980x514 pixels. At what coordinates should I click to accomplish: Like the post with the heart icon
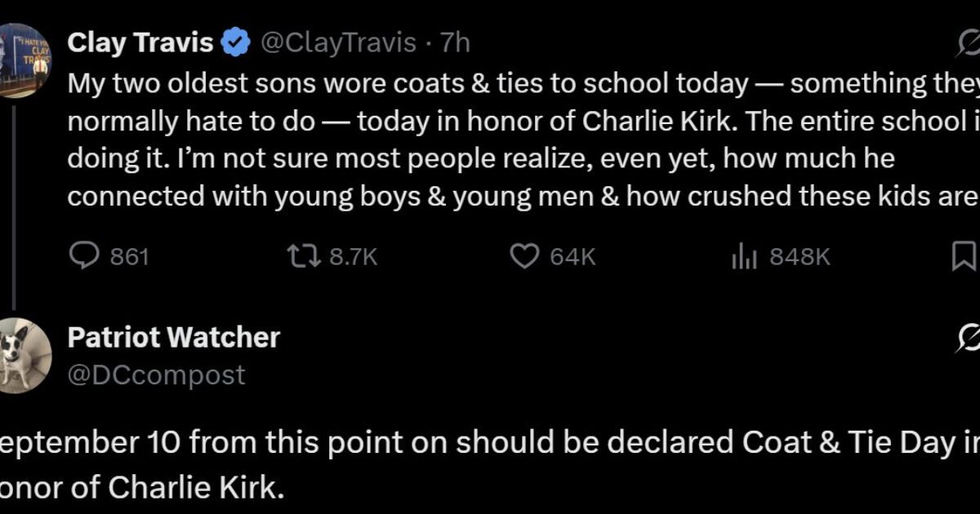click(x=524, y=257)
